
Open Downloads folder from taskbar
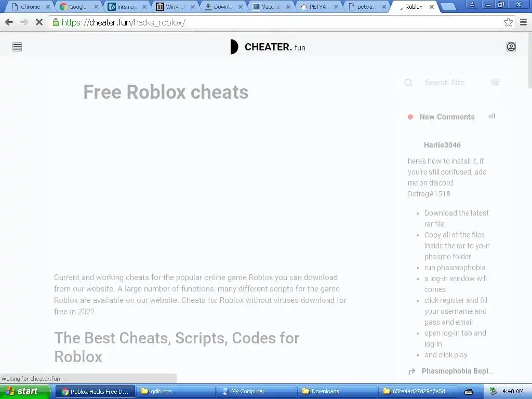pos(337,392)
